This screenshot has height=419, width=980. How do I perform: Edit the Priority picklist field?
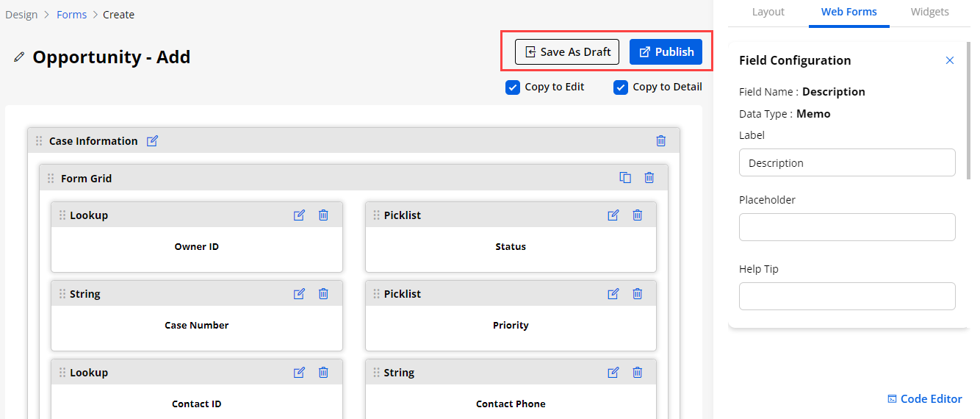click(613, 294)
